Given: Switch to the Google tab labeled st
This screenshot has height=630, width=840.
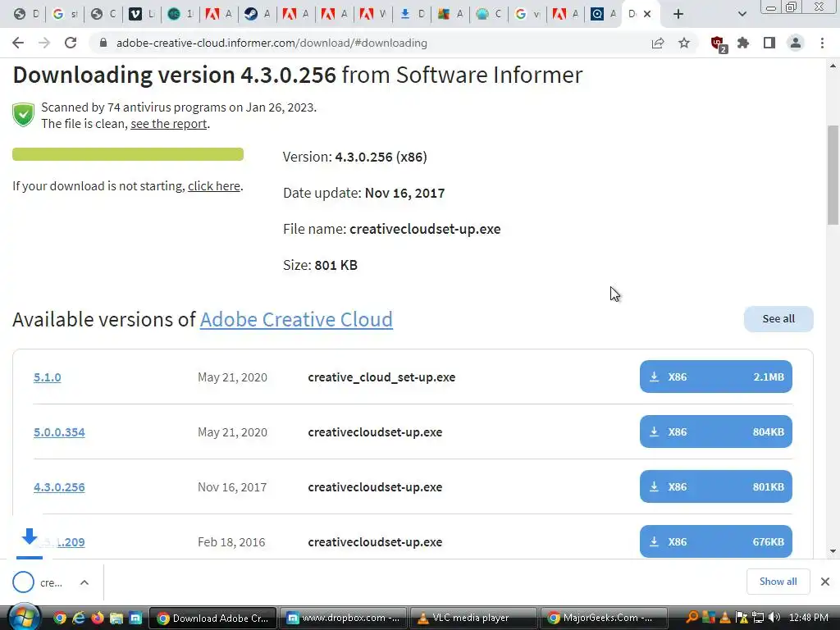Looking at the screenshot, I should coord(65,14).
